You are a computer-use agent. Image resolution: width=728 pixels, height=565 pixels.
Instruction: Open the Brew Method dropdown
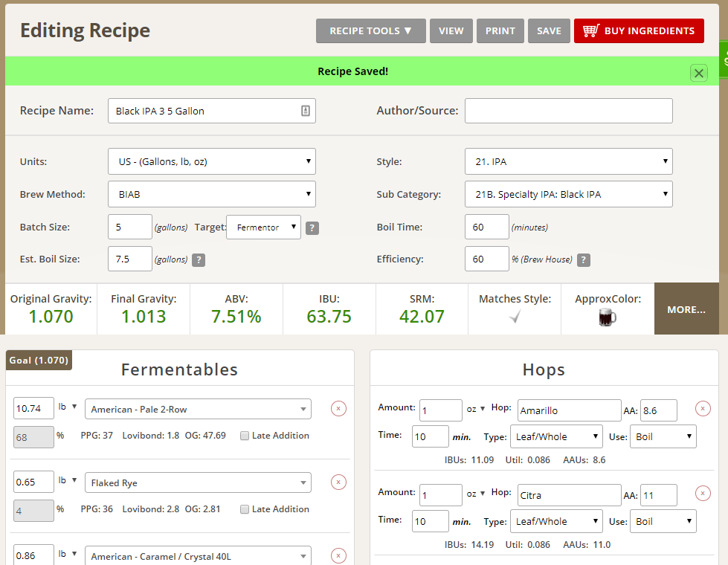212,194
